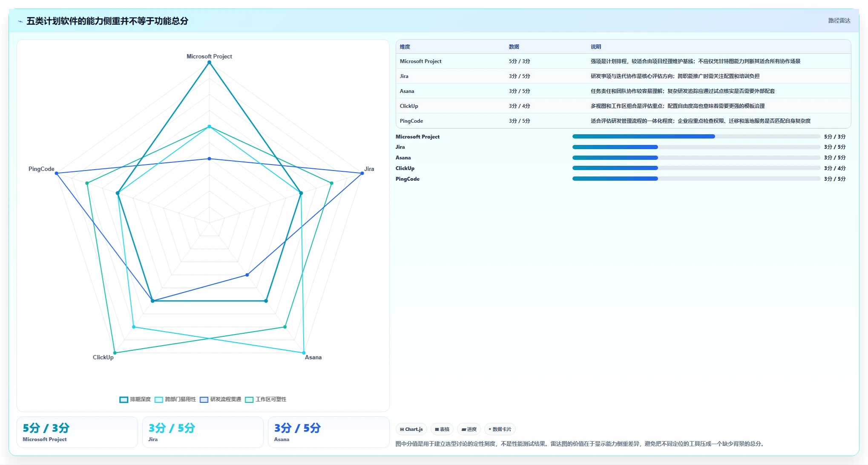868x465 pixels.
Task: Click the Asana description text in table
Action: pos(683,91)
